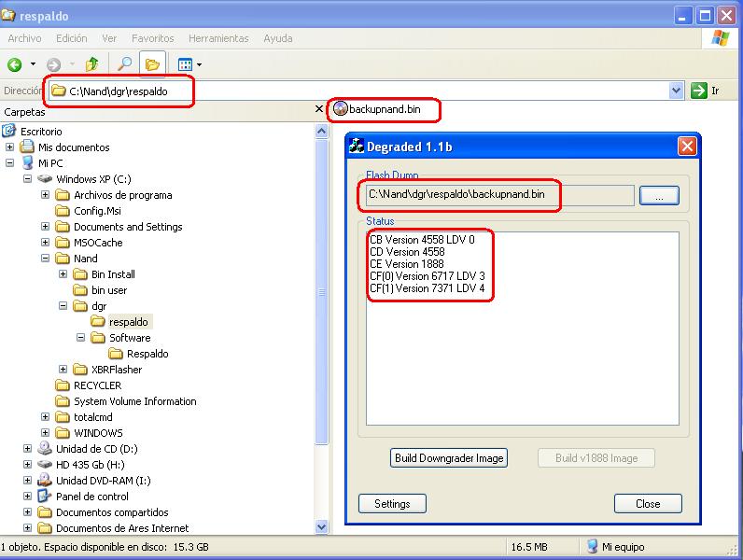Select the highlighted respaldo folder

129,322
